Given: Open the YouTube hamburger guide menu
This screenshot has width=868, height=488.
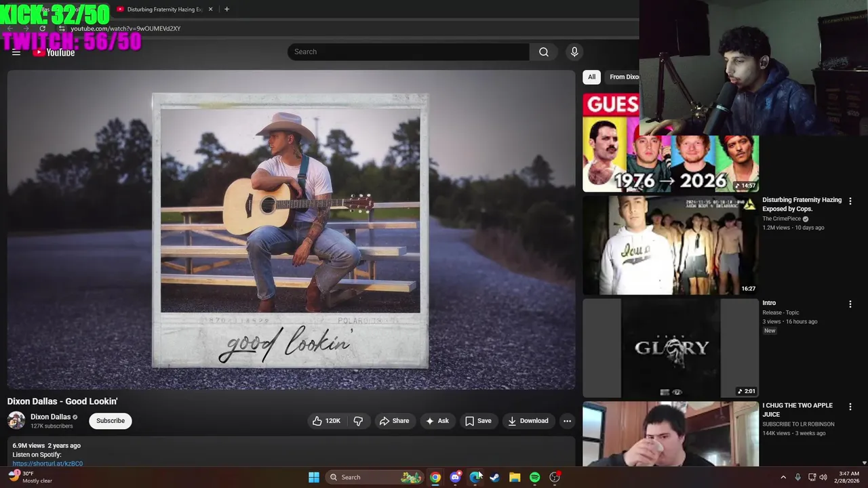Looking at the screenshot, I should pos(16,52).
